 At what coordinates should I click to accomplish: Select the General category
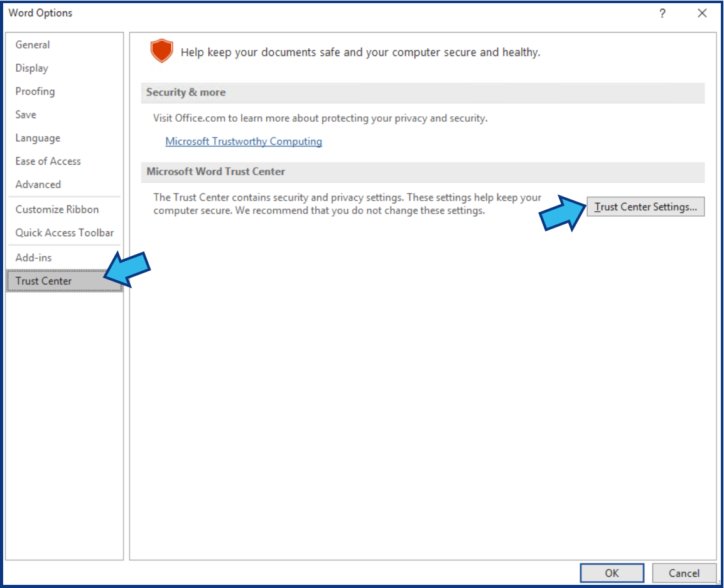pos(32,45)
